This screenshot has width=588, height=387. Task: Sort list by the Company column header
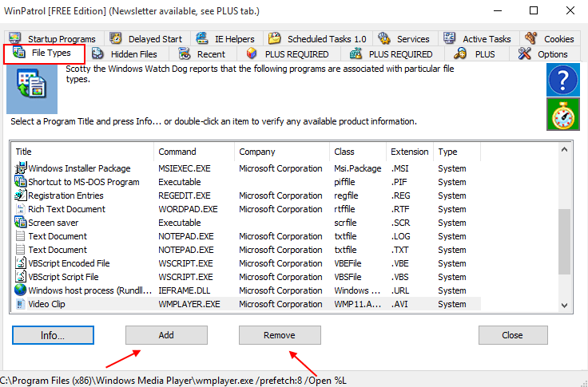pyautogui.click(x=282, y=152)
